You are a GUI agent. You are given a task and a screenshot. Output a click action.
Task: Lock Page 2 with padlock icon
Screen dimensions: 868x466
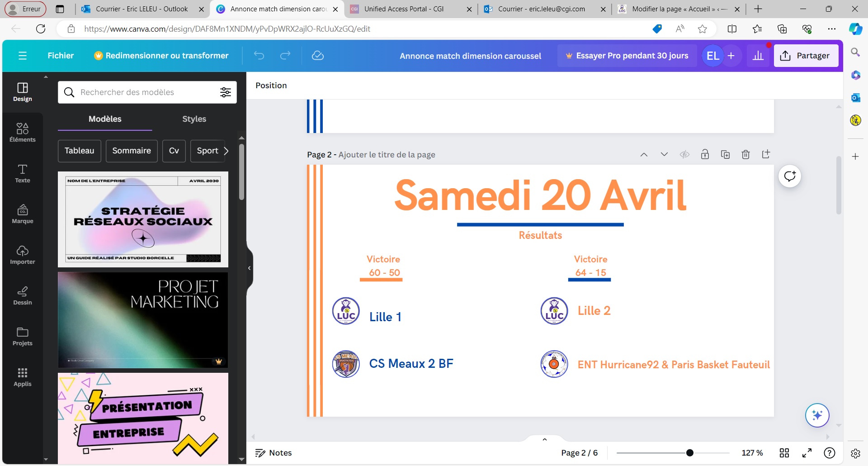click(705, 155)
